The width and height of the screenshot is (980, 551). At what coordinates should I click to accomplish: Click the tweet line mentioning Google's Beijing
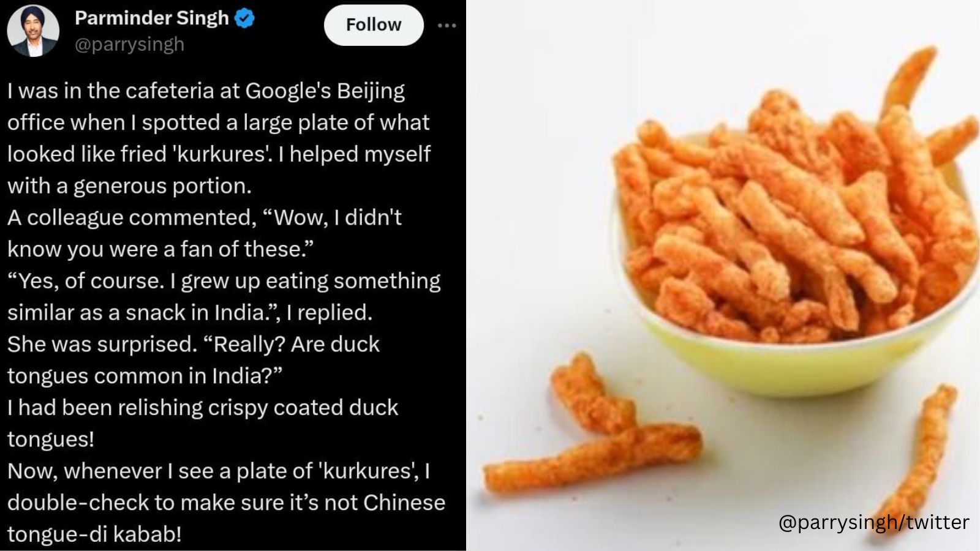(x=206, y=91)
